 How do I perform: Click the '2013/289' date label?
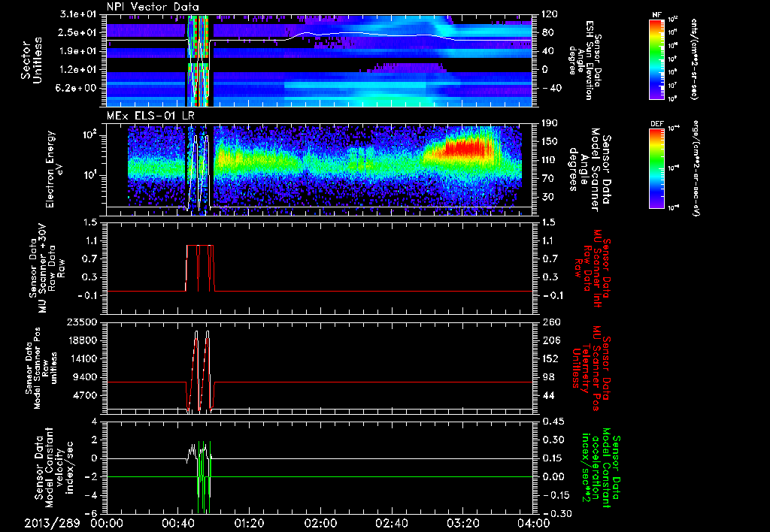pyautogui.click(x=52, y=523)
